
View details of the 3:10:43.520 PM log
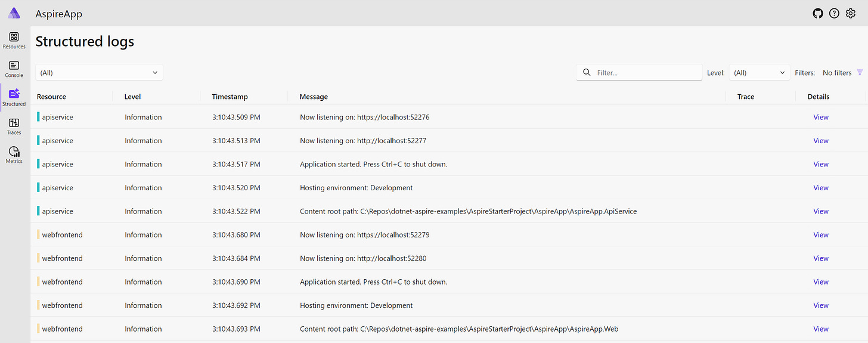pyautogui.click(x=821, y=188)
